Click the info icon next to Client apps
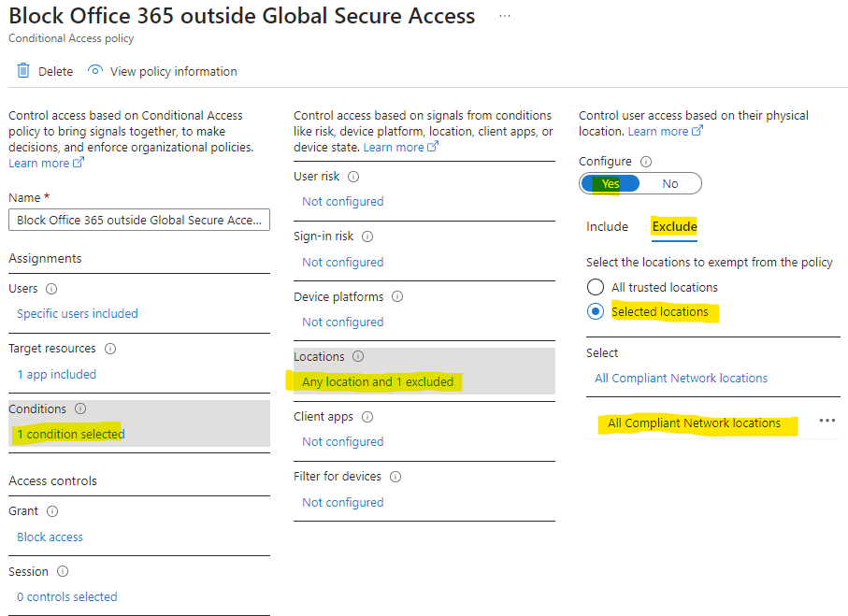The height and width of the screenshot is (616, 848). (367, 417)
